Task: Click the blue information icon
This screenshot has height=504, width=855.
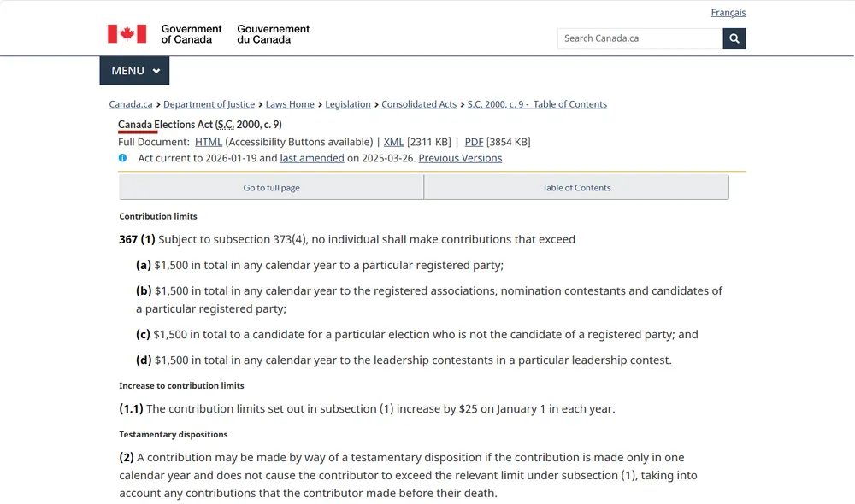Action: (123, 158)
